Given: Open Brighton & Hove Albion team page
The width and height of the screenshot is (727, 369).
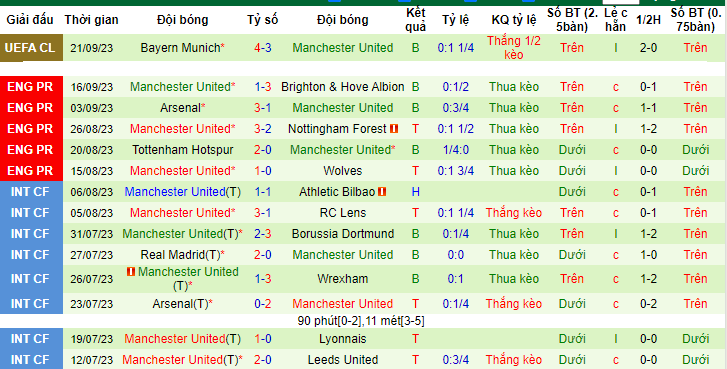Looking at the screenshot, I should click(x=343, y=87).
